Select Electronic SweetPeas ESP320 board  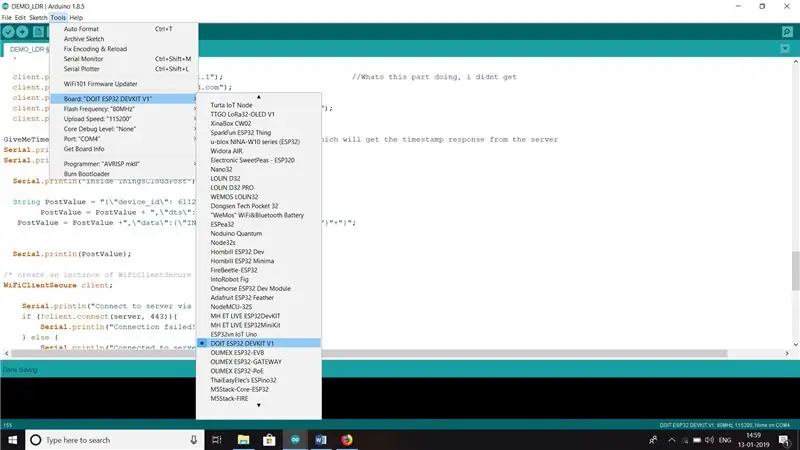click(259, 160)
